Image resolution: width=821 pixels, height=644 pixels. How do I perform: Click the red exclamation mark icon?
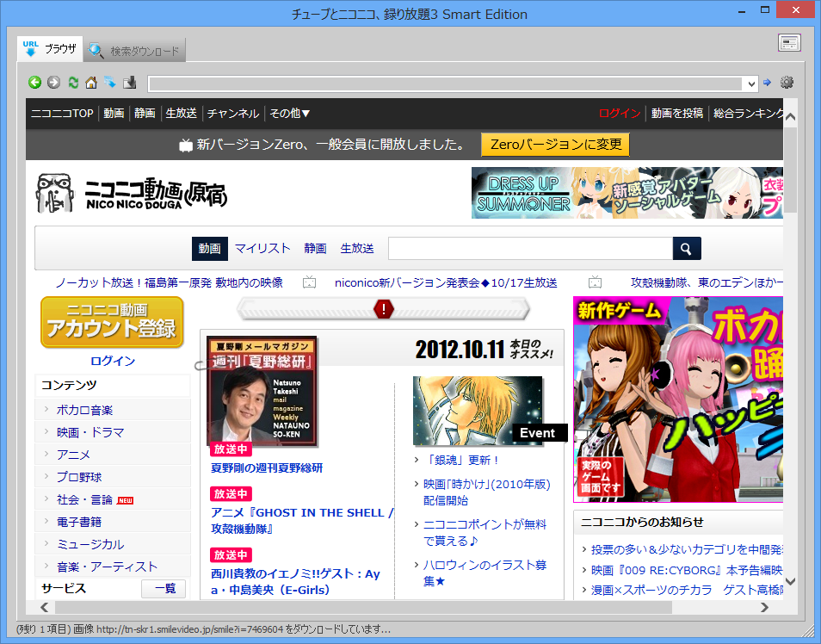click(x=383, y=308)
